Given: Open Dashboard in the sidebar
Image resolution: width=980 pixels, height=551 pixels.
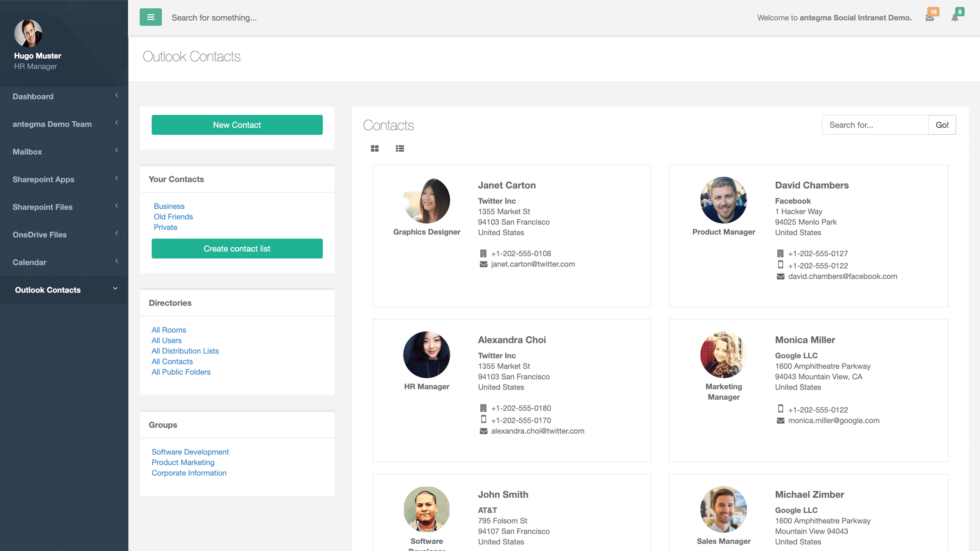Looking at the screenshot, I should 33,96.
